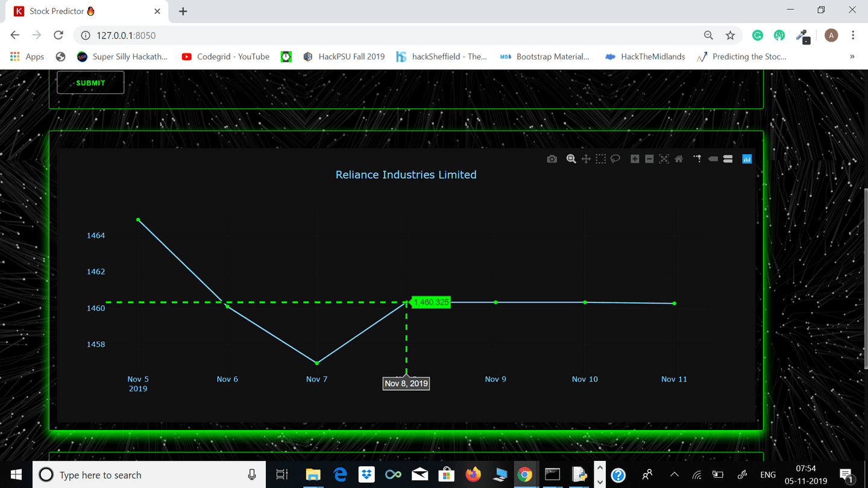
Task: Open the Plotly logo link in modebar
Action: (747, 159)
